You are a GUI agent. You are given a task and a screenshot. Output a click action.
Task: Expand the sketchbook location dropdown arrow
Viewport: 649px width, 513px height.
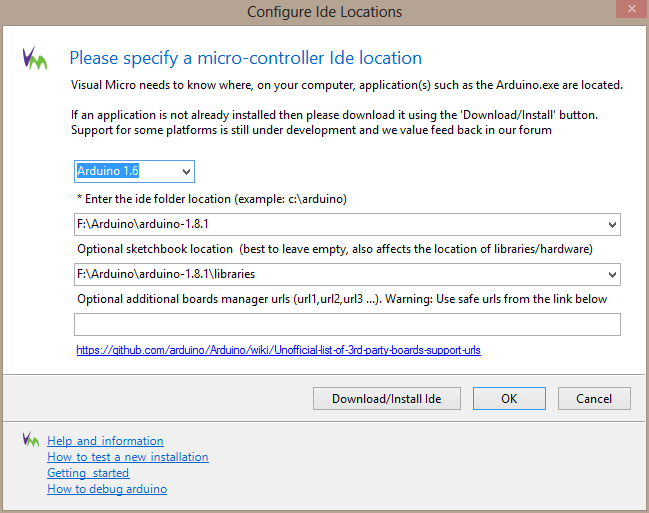pos(612,274)
